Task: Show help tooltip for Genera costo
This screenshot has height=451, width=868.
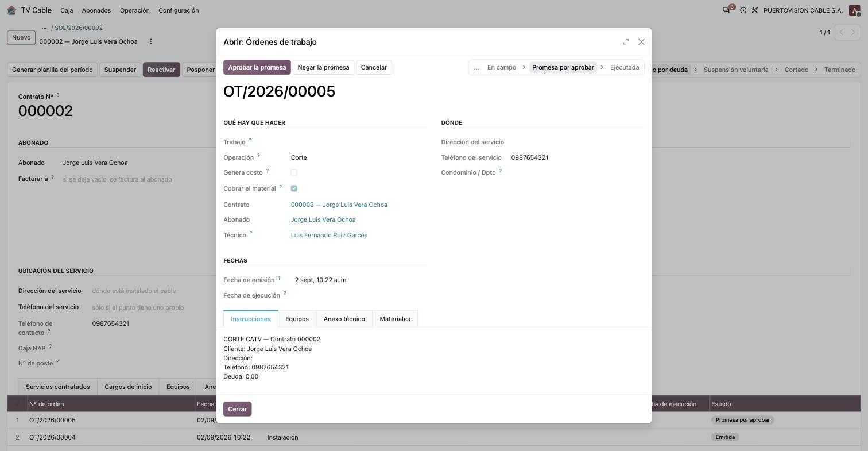Action: 267,171
